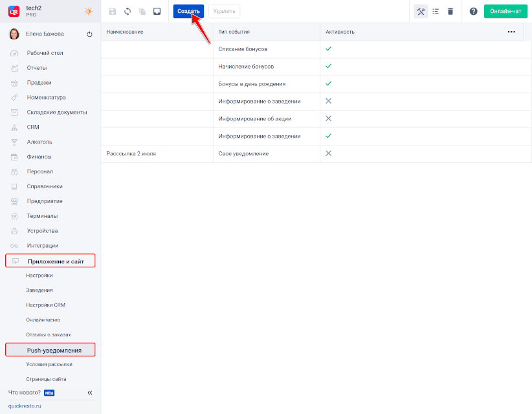Toggle the sun theme switch icon
Image resolution: width=532 pixels, height=414 pixels.
coord(88,12)
